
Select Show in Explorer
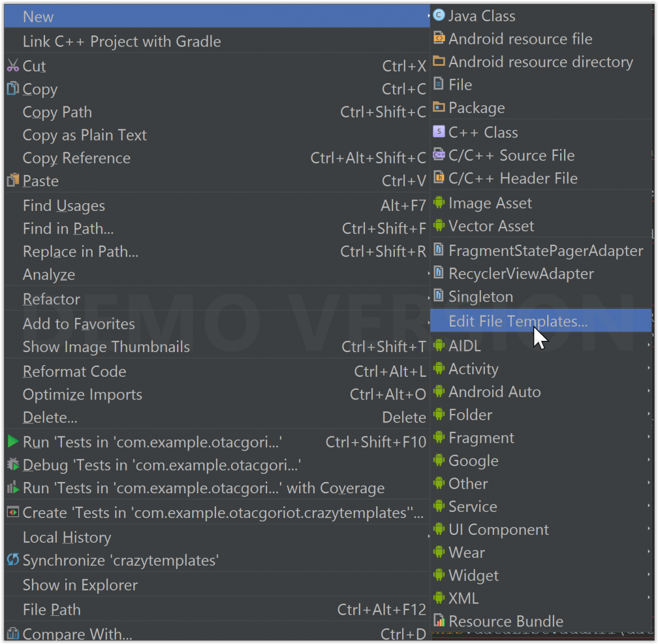pyautogui.click(x=217, y=585)
